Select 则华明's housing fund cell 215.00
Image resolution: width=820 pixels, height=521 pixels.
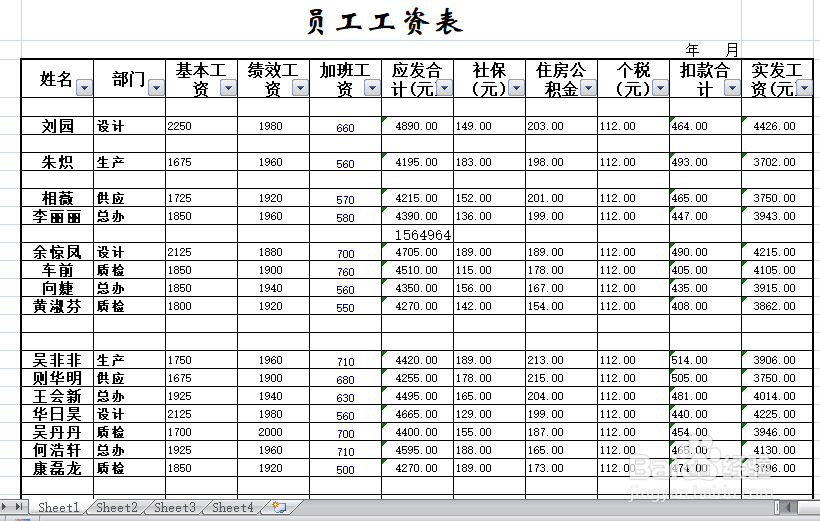coord(561,378)
